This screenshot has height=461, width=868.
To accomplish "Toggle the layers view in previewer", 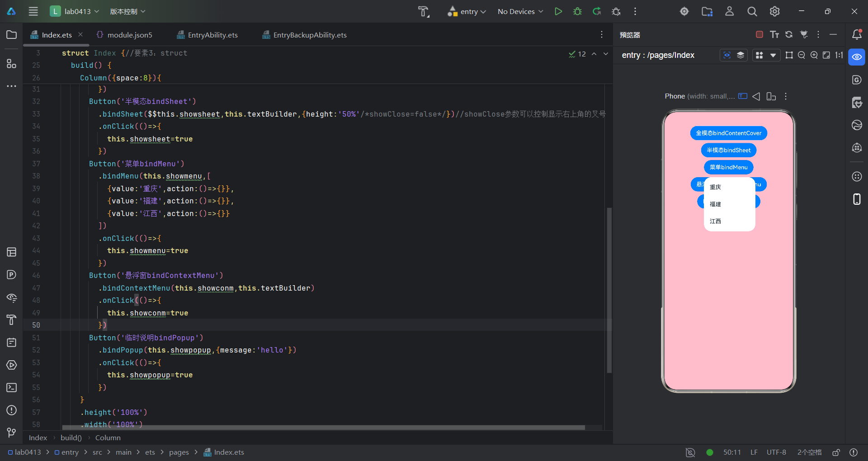I will click(x=741, y=55).
